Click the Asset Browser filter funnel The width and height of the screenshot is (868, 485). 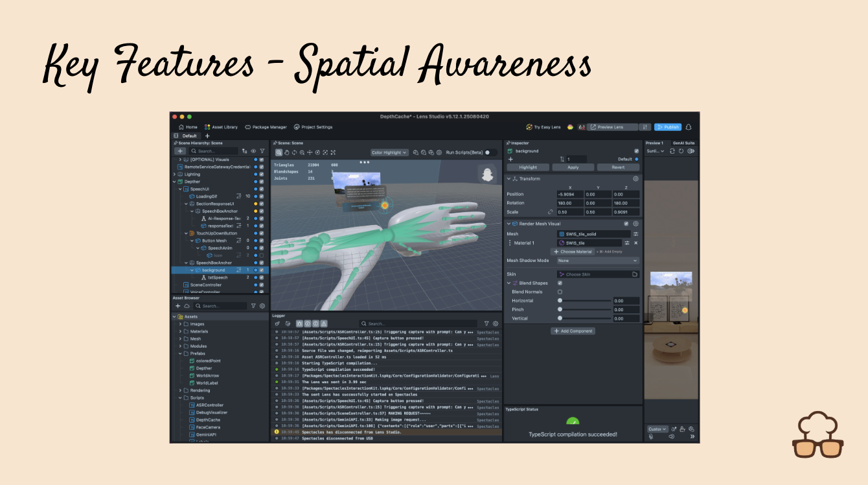point(253,305)
